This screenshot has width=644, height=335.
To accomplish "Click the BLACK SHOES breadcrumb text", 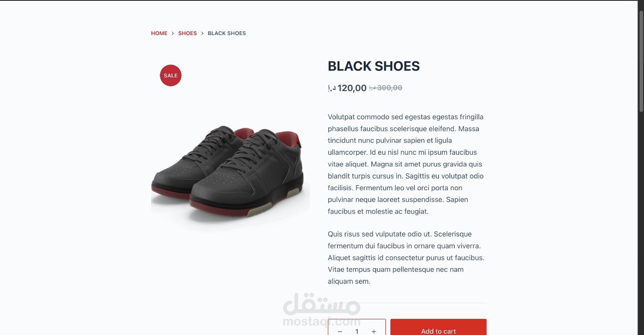I will [x=227, y=33].
